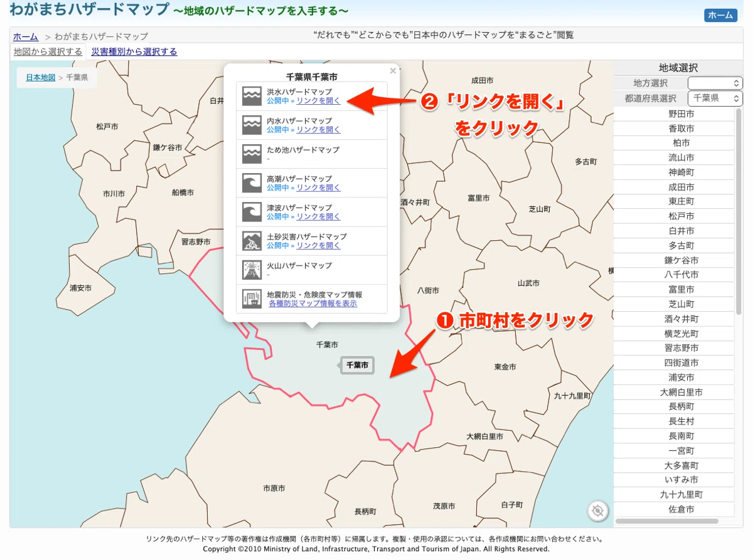Screen dimensions: 753x560
Task: Select 多古町 in the region list
Action: coord(674,245)
